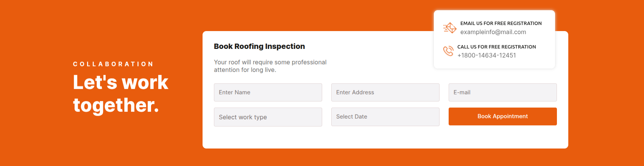Open the Select Date picker field
This screenshot has width=644, height=166.
[385, 117]
